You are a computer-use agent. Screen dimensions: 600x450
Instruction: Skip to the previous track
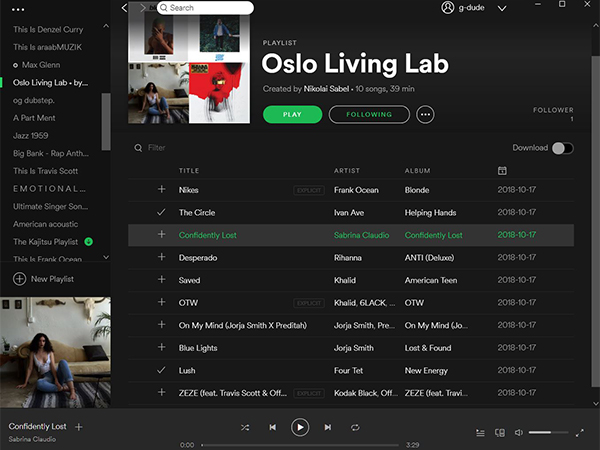click(x=272, y=427)
